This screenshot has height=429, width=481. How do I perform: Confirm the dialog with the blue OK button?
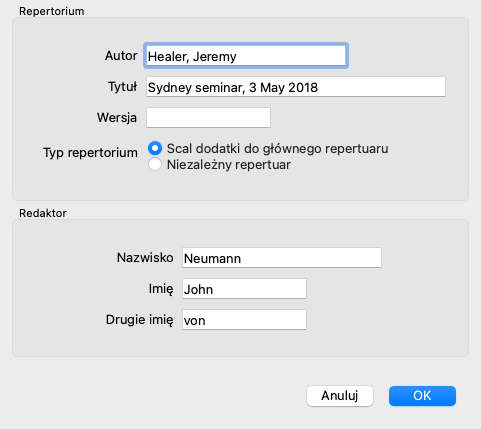point(422,396)
